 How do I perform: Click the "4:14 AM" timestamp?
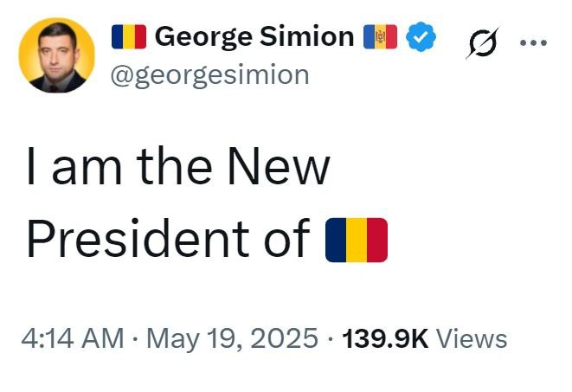(73, 338)
